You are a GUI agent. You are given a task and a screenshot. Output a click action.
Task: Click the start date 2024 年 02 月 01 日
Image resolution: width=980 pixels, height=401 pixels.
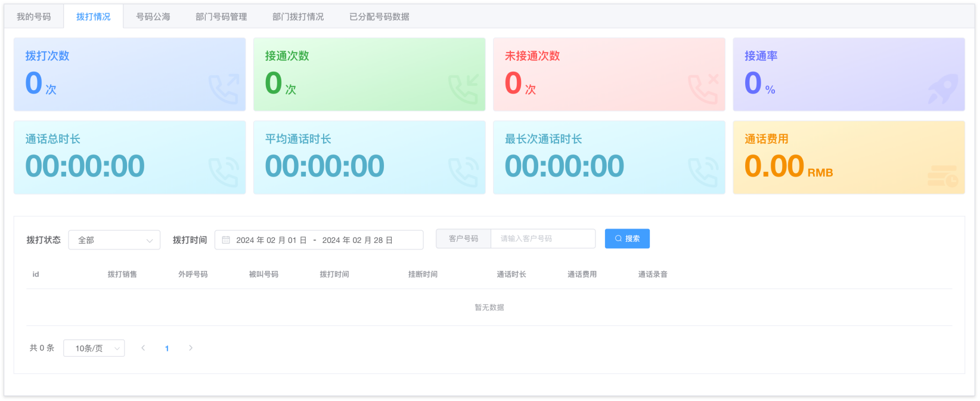click(271, 240)
